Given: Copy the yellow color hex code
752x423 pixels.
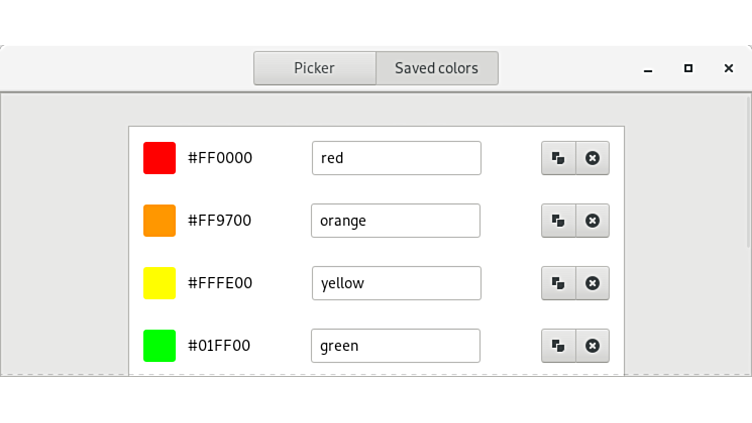Looking at the screenshot, I should point(558,283).
